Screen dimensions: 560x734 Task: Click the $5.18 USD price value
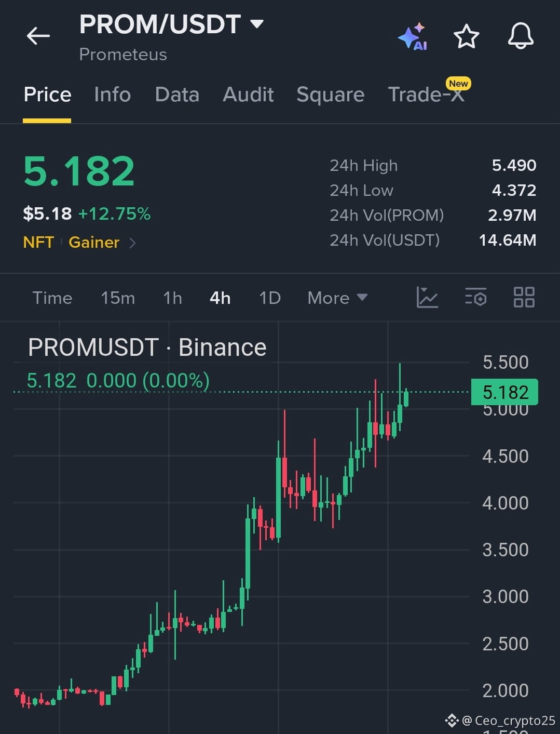pos(47,213)
